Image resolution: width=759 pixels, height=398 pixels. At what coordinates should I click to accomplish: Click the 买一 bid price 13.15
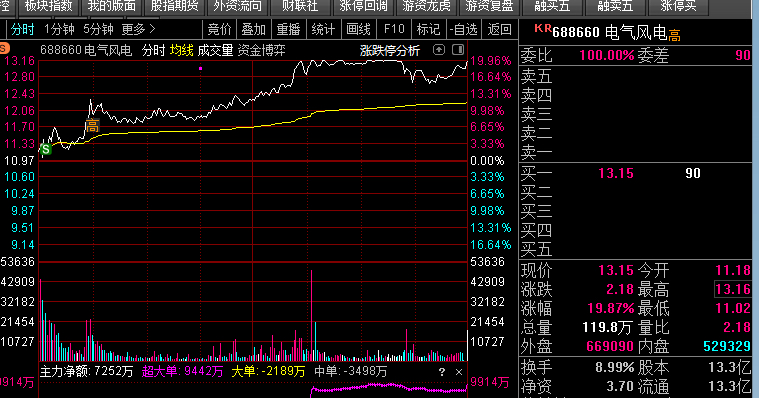pos(616,173)
